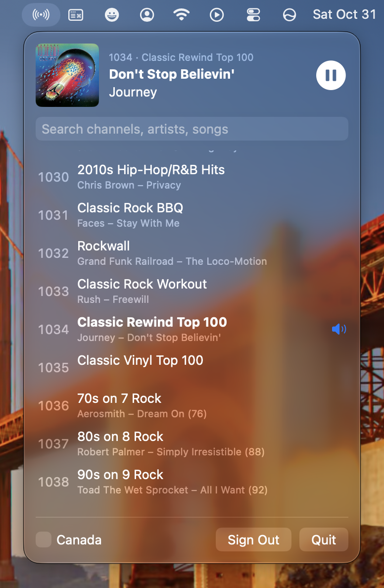Pause the currently playing song
The width and height of the screenshot is (384, 588).
click(x=331, y=75)
